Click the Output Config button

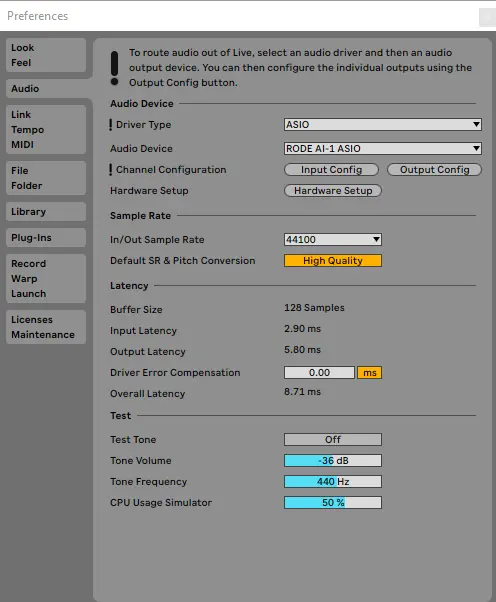[435, 170]
